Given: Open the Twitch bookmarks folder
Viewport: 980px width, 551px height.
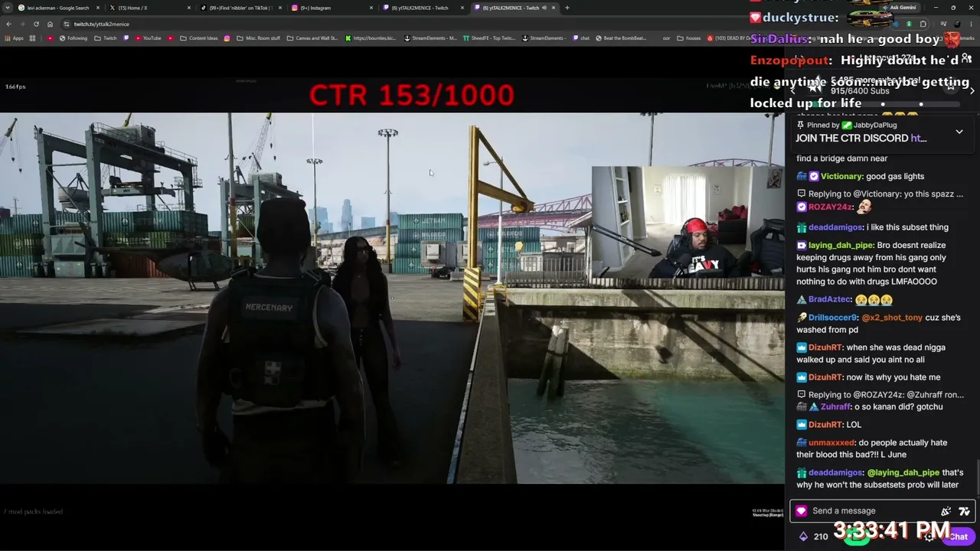Looking at the screenshot, I should [106, 38].
